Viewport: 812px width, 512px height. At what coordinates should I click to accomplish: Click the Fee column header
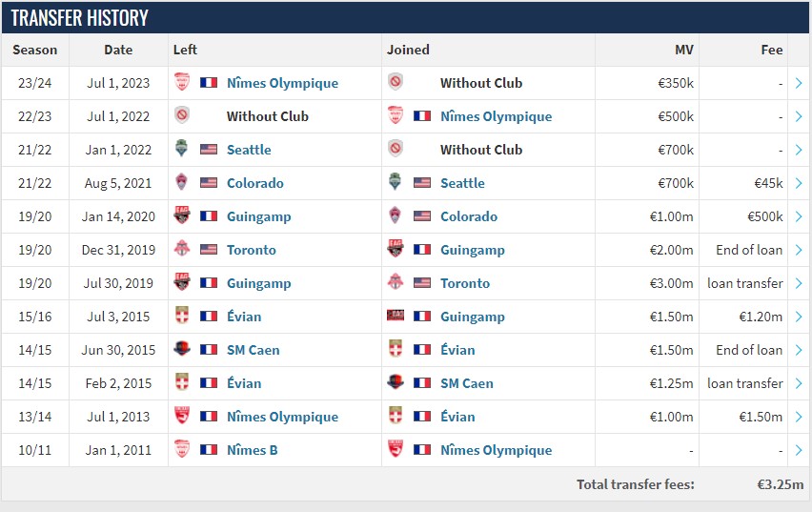[x=772, y=50]
